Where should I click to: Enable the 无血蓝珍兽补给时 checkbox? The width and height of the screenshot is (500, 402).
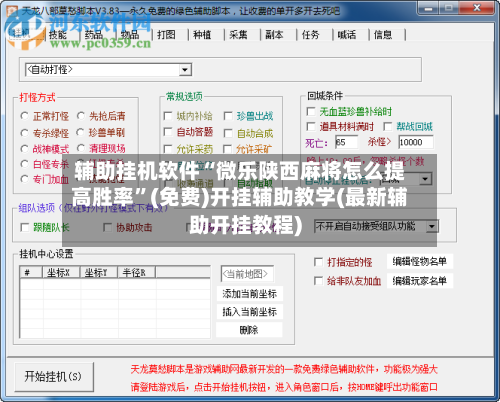311,111
